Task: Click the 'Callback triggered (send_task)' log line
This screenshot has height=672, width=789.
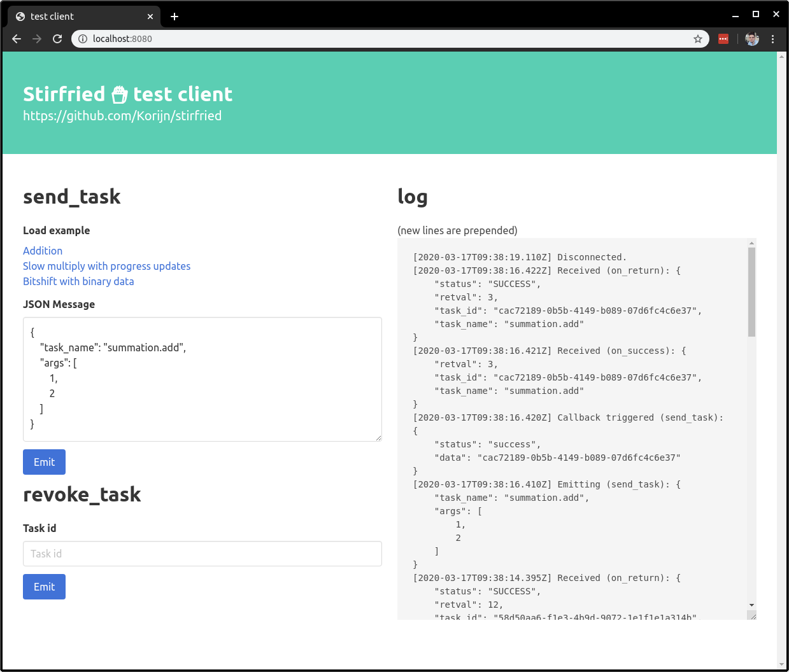Action: click(568, 417)
